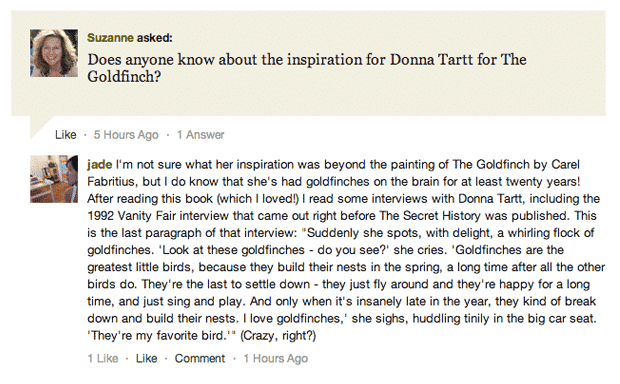The width and height of the screenshot is (620, 384).
Task: Click jade's avatar thumbnail
Action: pyautogui.click(x=54, y=179)
